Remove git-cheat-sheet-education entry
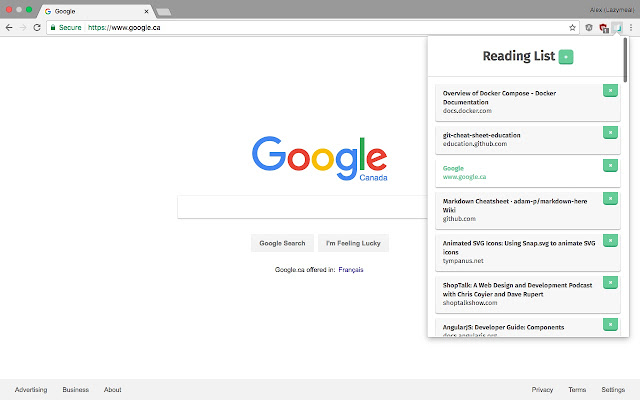 [x=610, y=132]
